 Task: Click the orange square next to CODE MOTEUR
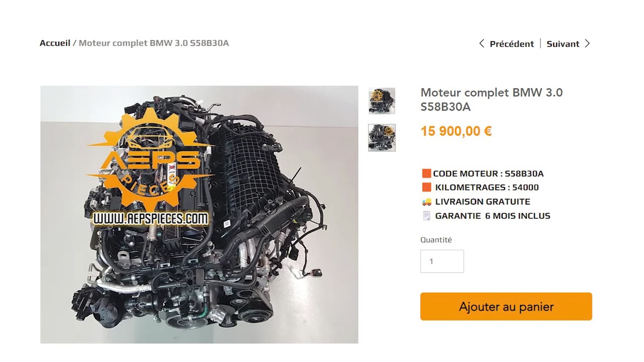coord(427,173)
